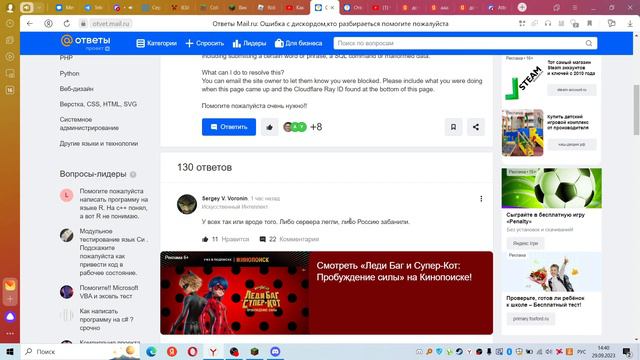The height and width of the screenshot is (360, 640).
Task: Open the Категории menu
Action: pos(156,43)
